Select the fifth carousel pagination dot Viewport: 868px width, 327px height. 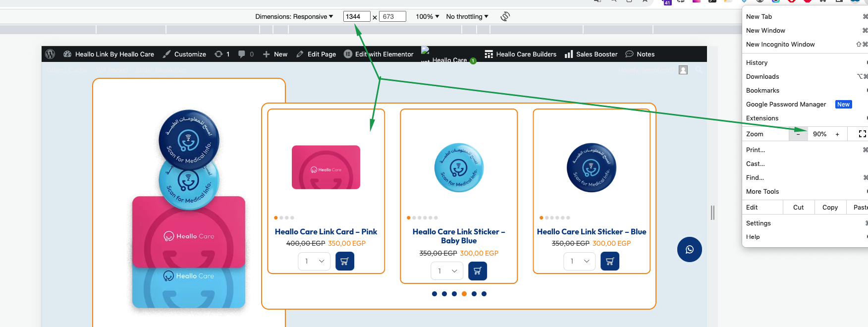click(474, 294)
